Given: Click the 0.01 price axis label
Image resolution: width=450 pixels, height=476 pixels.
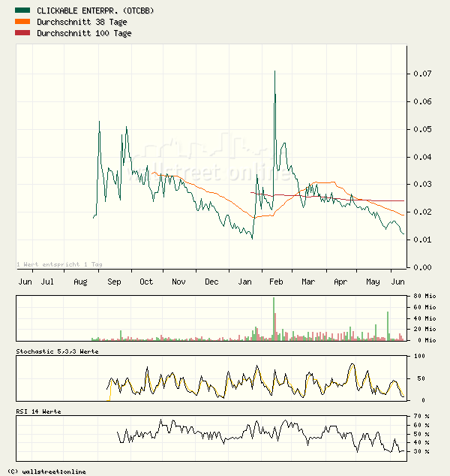Looking at the screenshot, I should (x=422, y=240).
